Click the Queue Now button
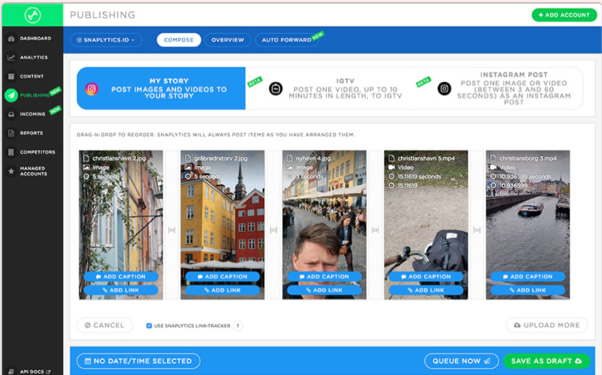This screenshot has width=602, height=375. [x=461, y=361]
